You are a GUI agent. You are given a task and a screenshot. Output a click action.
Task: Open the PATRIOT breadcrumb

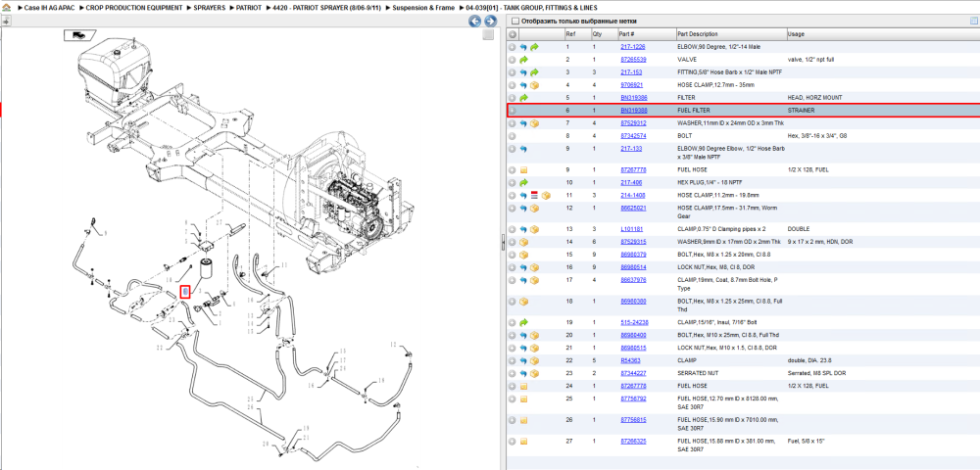(x=249, y=8)
